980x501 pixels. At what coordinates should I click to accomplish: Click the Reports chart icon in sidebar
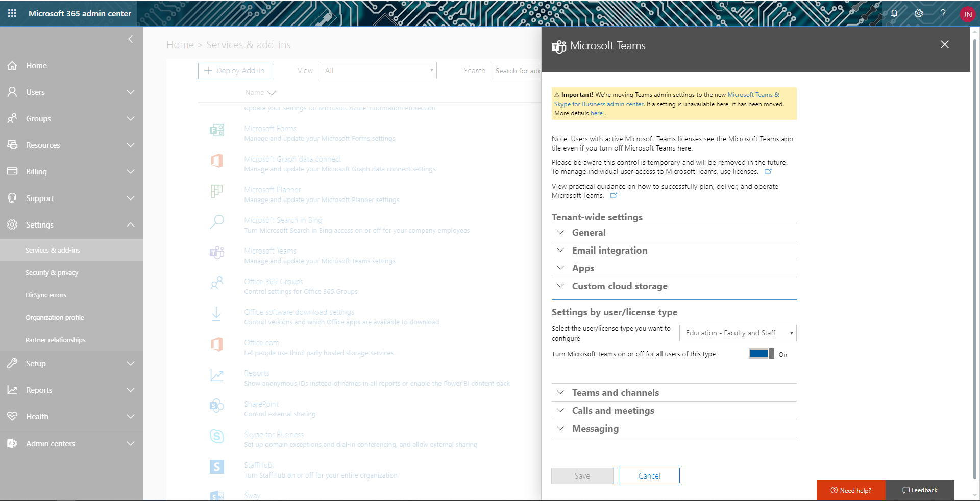click(12, 390)
